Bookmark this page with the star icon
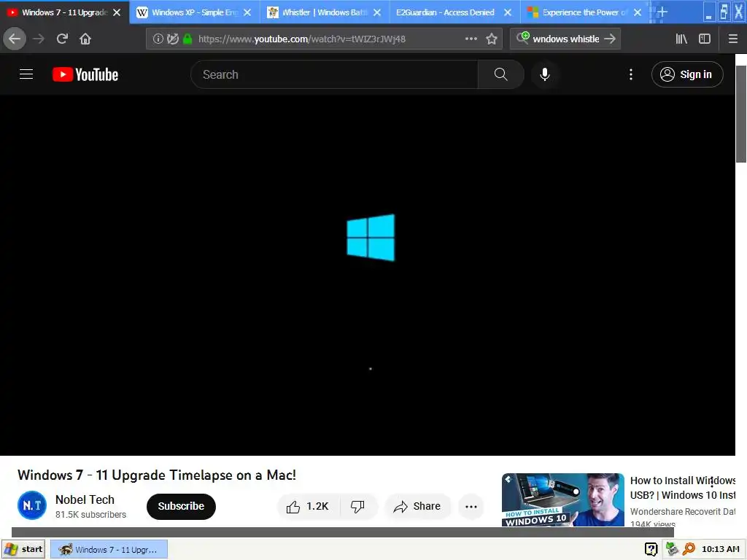The image size is (747, 560). pos(492,39)
